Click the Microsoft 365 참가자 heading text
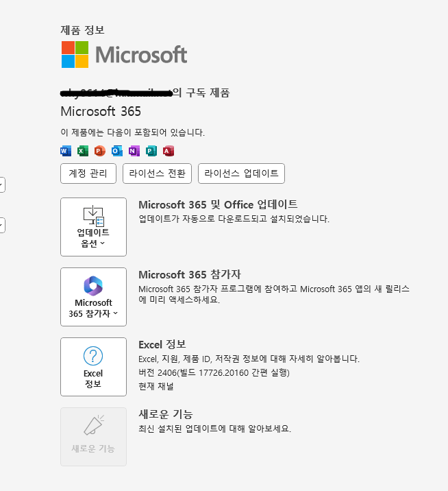Image resolution: width=448 pixels, height=491 pixels. coord(190,274)
